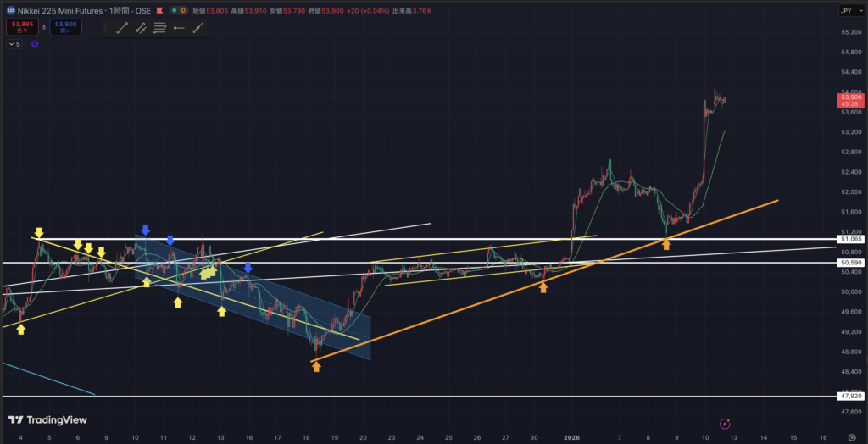The image size is (868, 444).
Task: Click the purple lightning event icon
Action: [x=725, y=422]
